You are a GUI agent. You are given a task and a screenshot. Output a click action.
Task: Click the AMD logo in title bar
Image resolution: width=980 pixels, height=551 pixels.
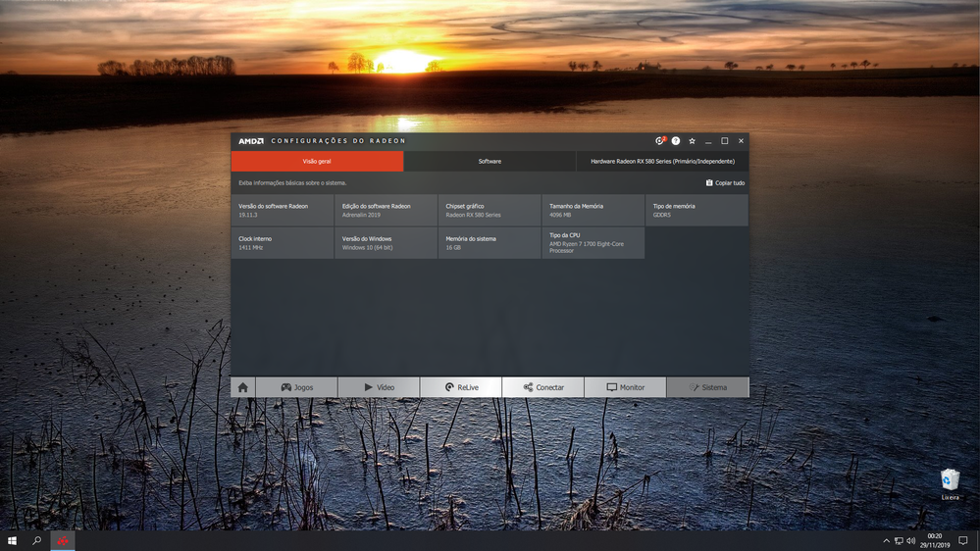pyautogui.click(x=251, y=141)
